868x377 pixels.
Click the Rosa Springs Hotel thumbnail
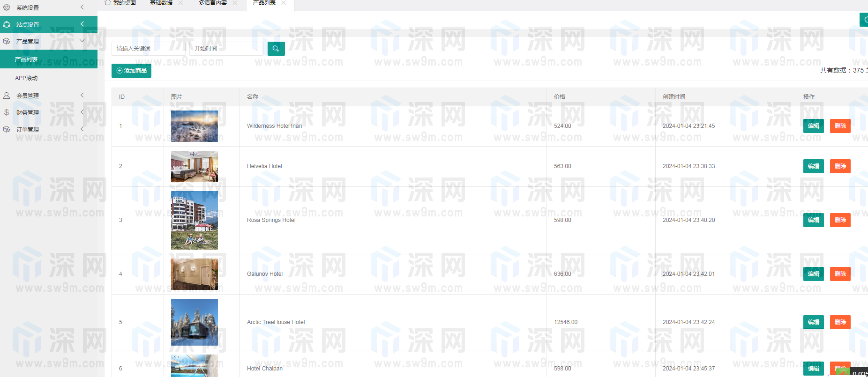coord(195,220)
